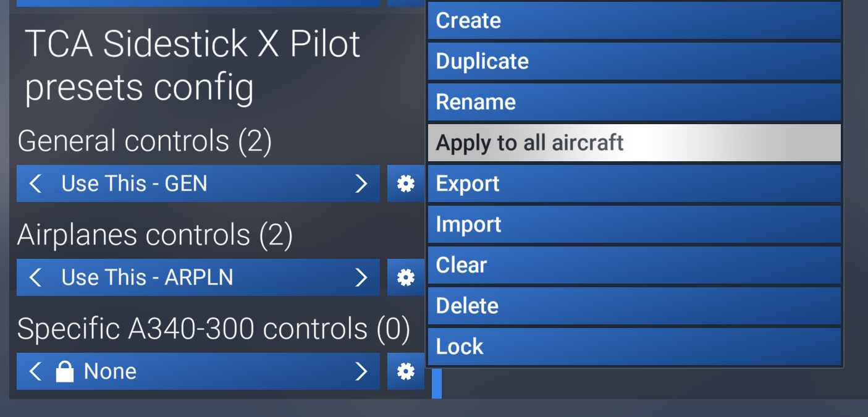Select Create from the preset menu
Image resolution: width=868 pixels, height=417 pixels.
coord(634,20)
